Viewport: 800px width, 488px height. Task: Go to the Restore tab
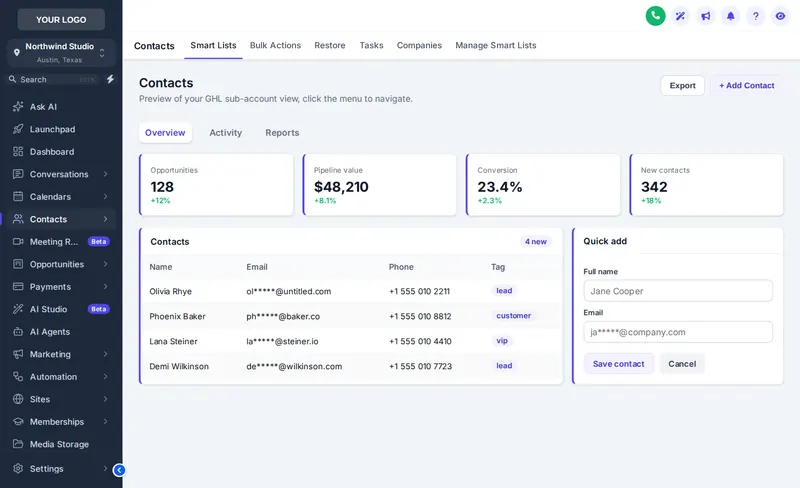click(x=330, y=45)
